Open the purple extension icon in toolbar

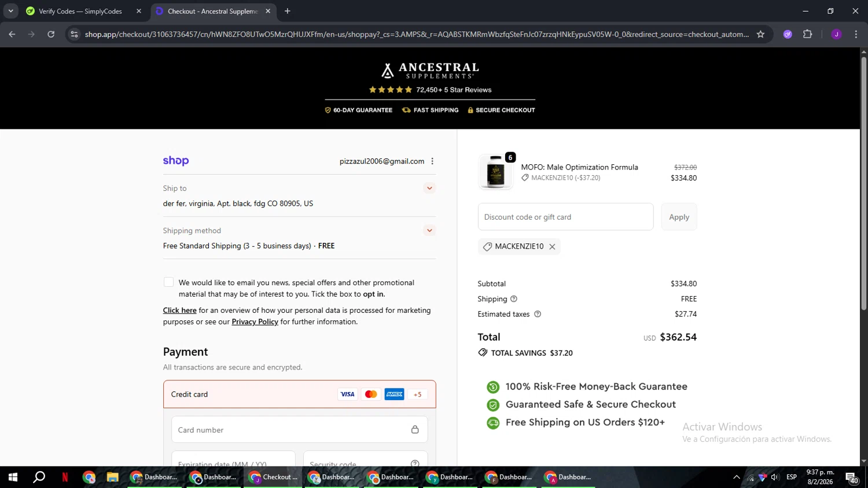[788, 34]
